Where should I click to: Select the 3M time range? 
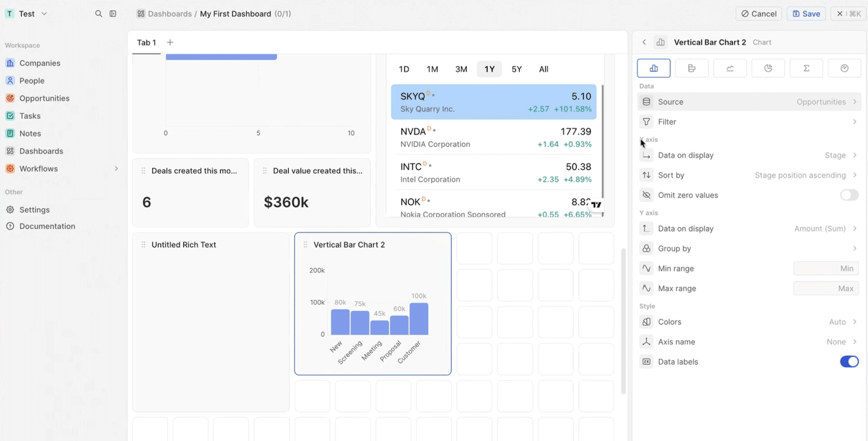click(461, 69)
